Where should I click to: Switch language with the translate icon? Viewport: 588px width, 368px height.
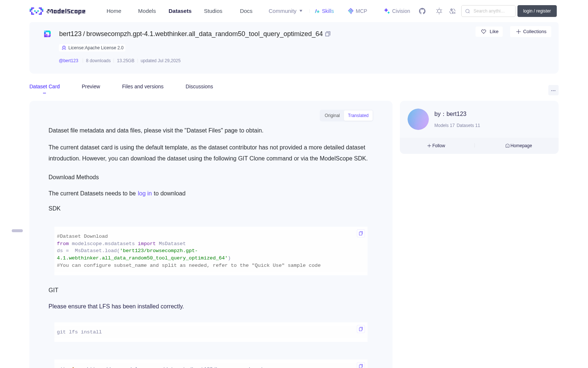[452, 11]
